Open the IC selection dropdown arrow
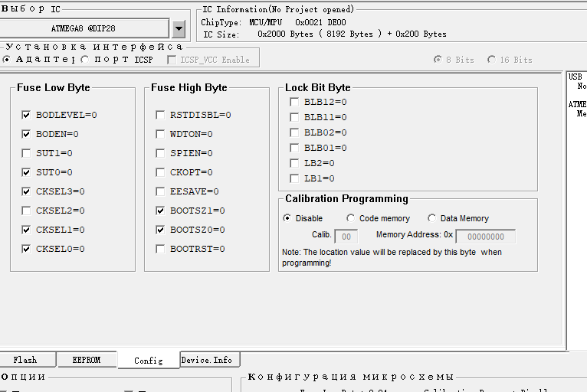The height and width of the screenshot is (392, 587). [x=179, y=29]
